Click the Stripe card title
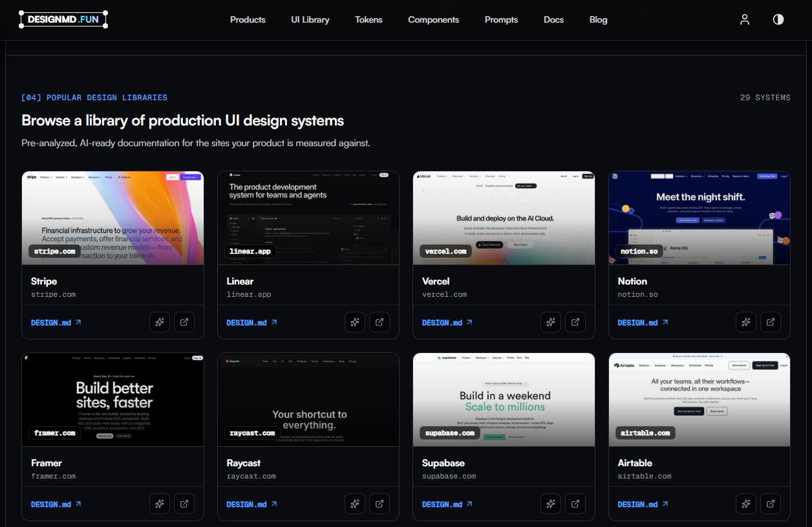 coord(44,281)
